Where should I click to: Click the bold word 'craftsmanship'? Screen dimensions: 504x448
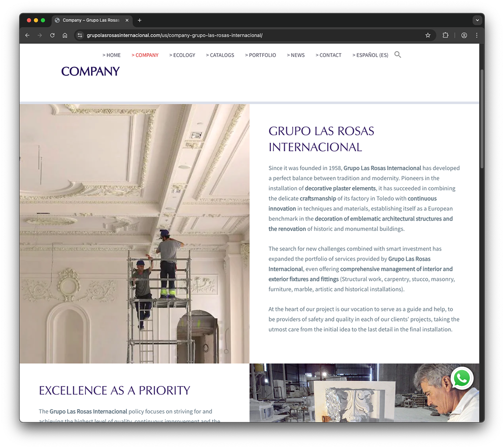[318, 199]
